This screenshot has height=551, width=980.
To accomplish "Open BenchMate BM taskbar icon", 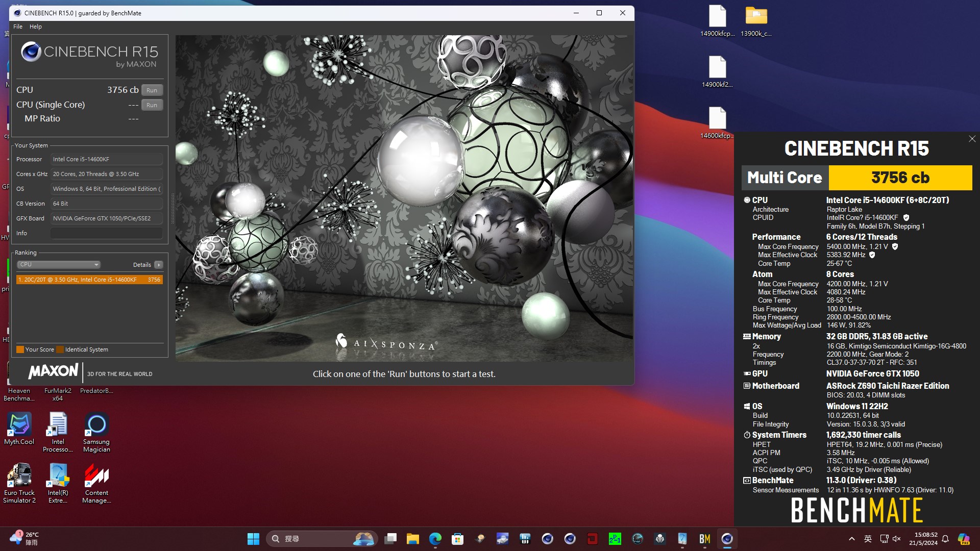I will coord(705,539).
